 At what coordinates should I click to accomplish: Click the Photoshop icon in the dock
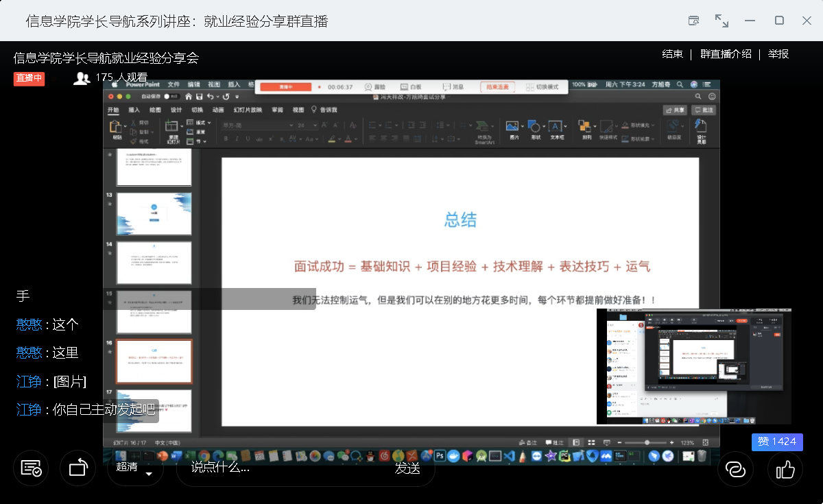[440, 455]
